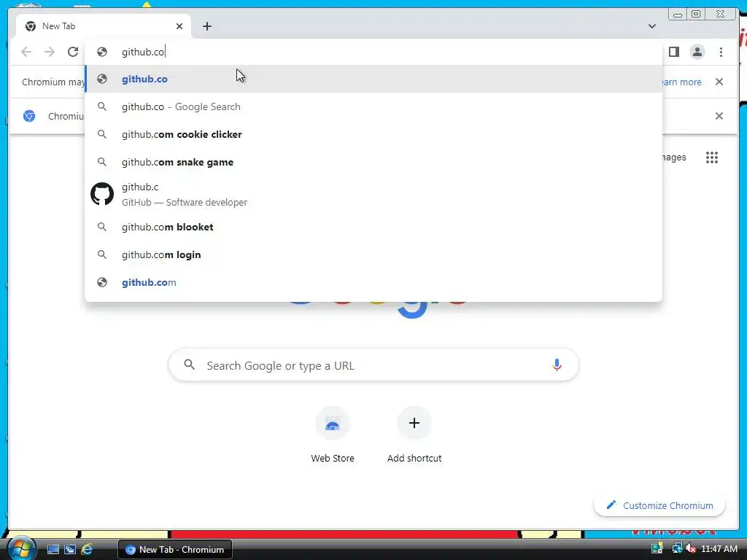Close the New Tab tab

[x=179, y=26]
